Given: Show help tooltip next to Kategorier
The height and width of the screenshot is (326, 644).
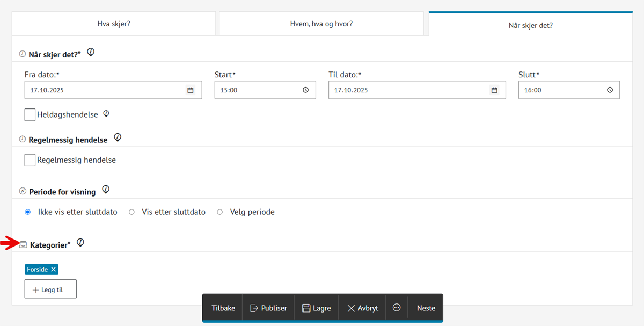Looking at the screenshot, I should [x=80, y=243].
